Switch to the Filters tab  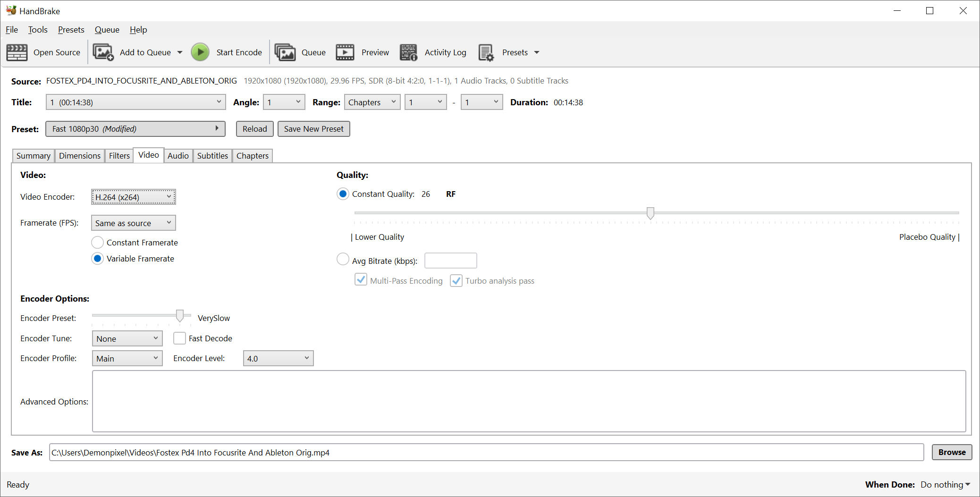119,156
